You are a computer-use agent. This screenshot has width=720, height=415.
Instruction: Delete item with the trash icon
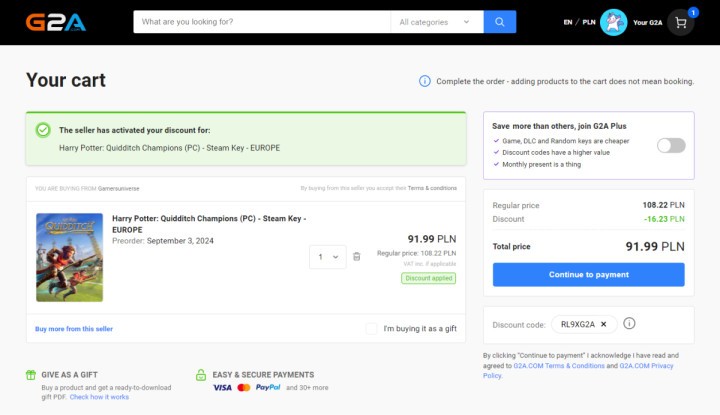[x=356, y=257]
